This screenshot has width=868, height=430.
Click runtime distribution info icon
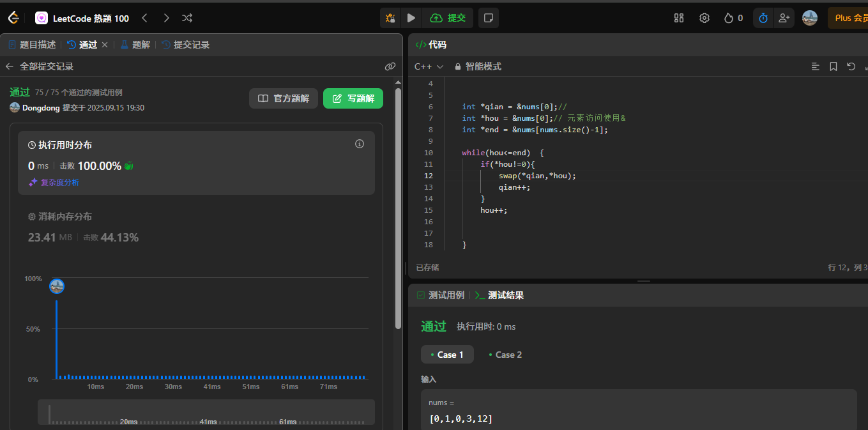pos(360,144)
